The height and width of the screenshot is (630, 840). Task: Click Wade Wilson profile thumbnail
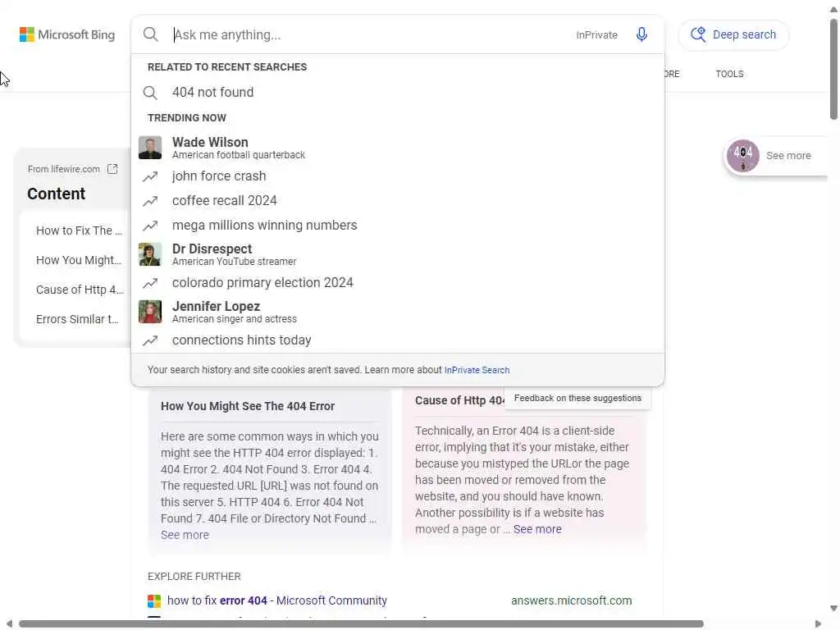pos(150,148)
